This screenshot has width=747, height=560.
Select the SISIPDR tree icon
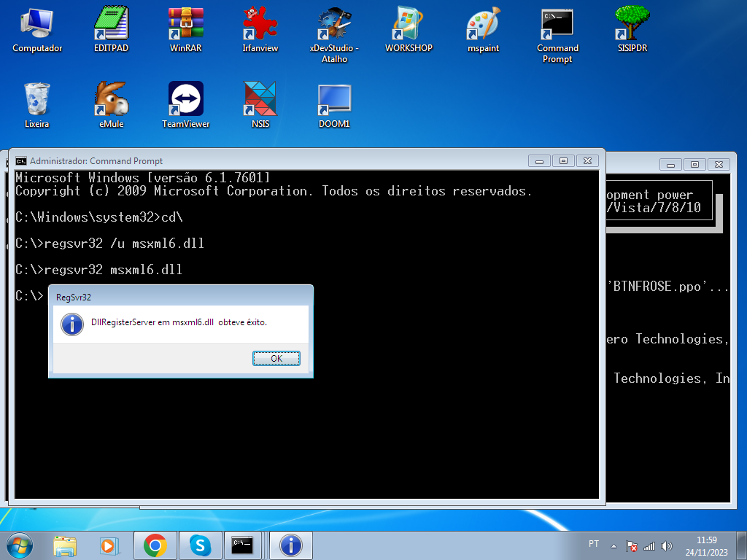632,29
